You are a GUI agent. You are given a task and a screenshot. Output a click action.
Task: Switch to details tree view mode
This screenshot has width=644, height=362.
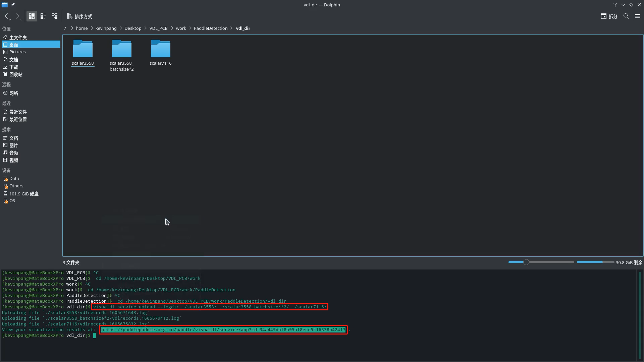tap(55, 16)
